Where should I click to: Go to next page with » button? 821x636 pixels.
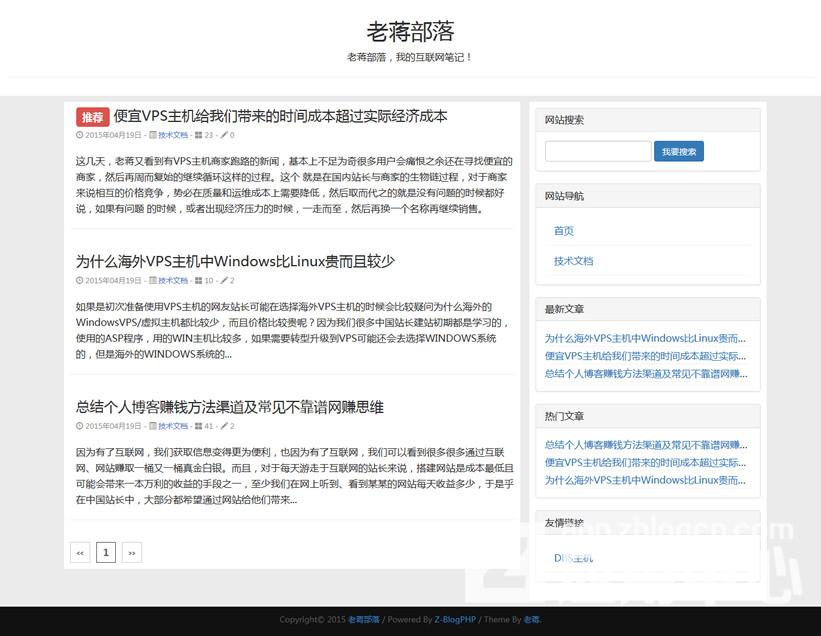(131, 552)
